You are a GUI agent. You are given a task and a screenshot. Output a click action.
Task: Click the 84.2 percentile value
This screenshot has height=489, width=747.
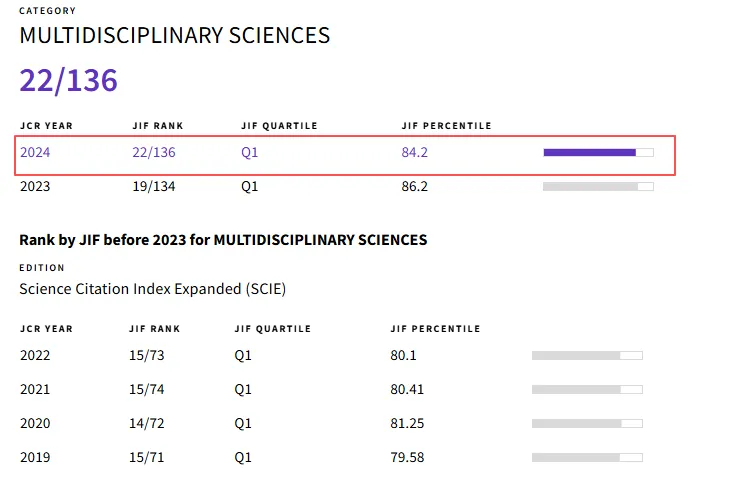click(415, 153)
